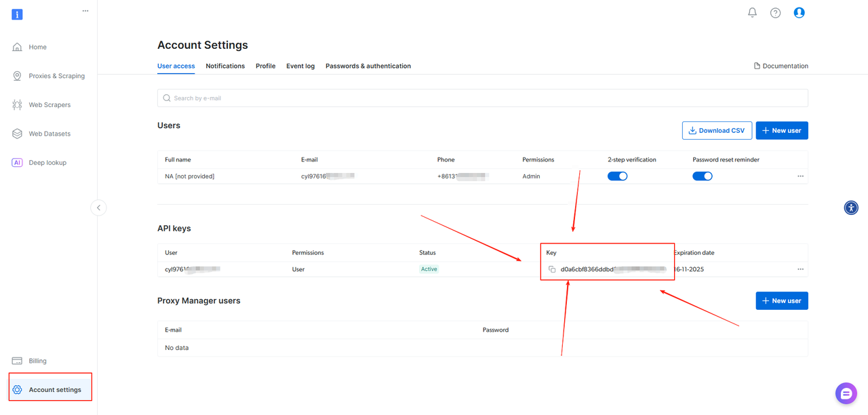Click the Deep lookup AI icon

click(17, 163)
